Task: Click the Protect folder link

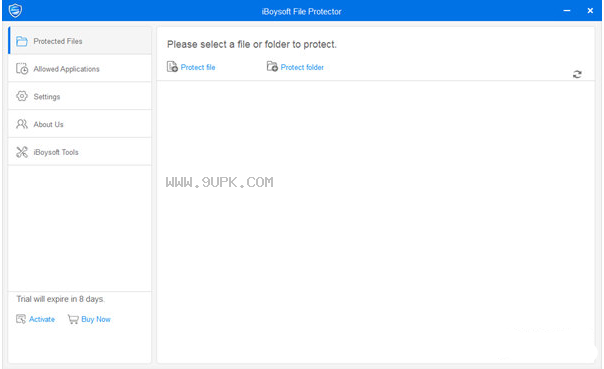Action: [302, 67]
